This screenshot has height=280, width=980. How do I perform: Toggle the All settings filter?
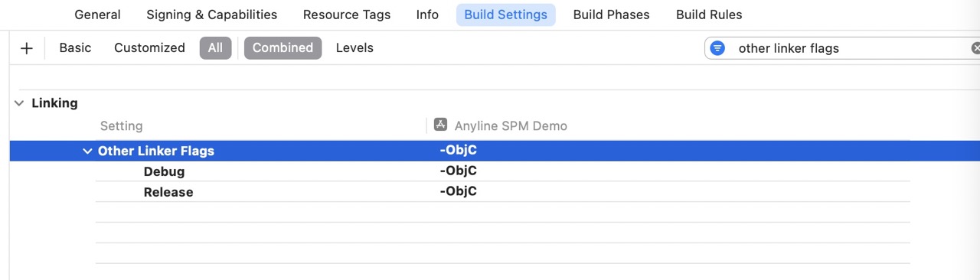[x=215, y=48]
